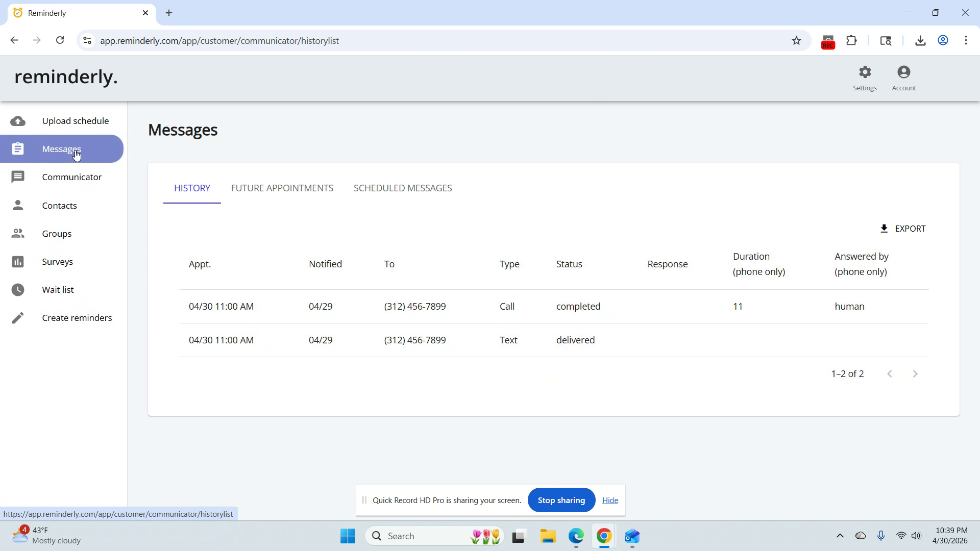Viewport: 980px width, 551px height.
Task: Click the delivered status cell
Action: coord(575,340)
